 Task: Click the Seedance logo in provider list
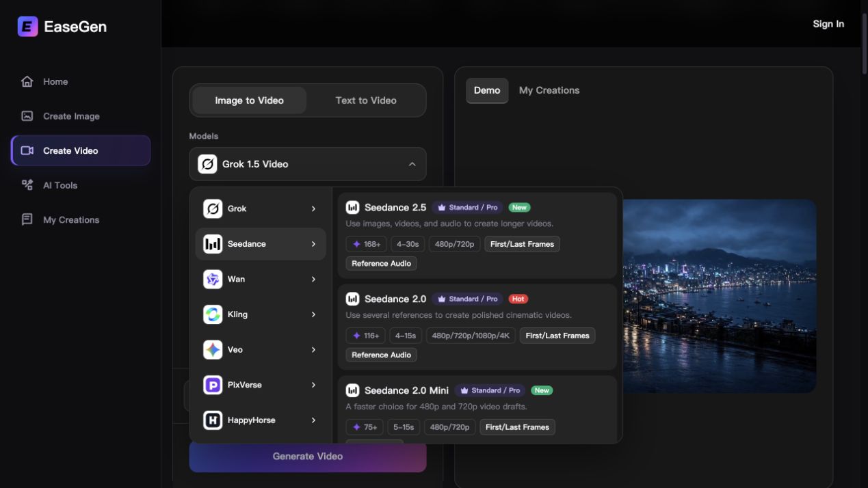coord(213,244)
